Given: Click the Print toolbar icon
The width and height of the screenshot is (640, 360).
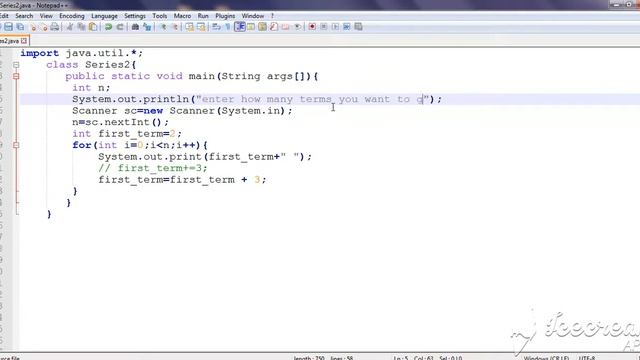Looking at the screenshot, I should click(x=54, y=27).
